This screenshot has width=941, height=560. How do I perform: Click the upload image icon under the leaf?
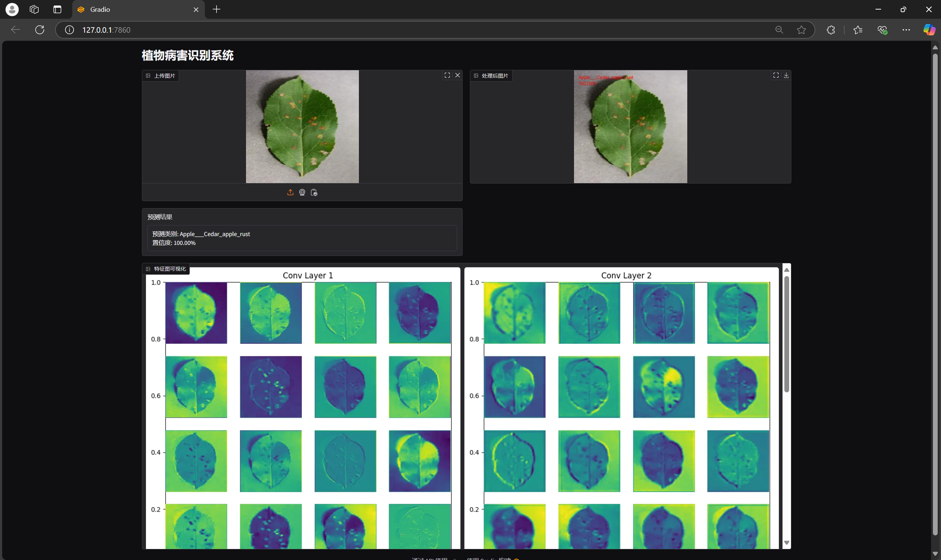tap(290, 192)
